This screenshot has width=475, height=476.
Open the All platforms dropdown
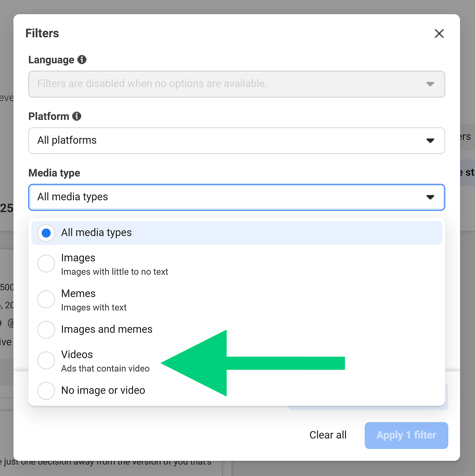(x=237, y=141)
